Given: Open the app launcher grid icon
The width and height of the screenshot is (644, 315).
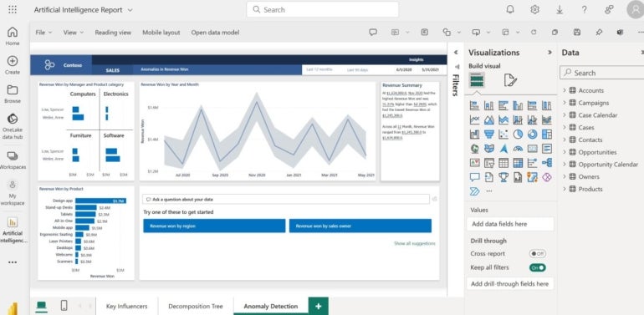Looking at the screenshot, I should (x=13, y=10).
